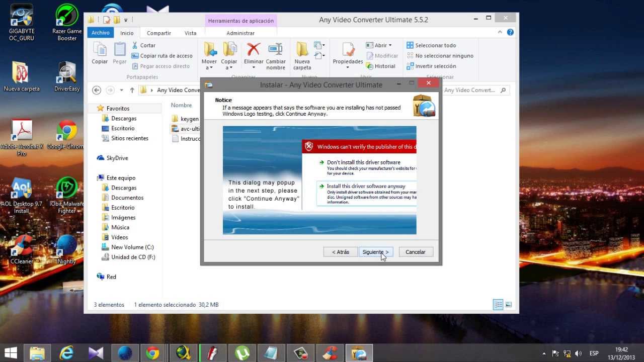
Task: Open GIGABYTE OC_GURU desktop icon
Action: 22,23
